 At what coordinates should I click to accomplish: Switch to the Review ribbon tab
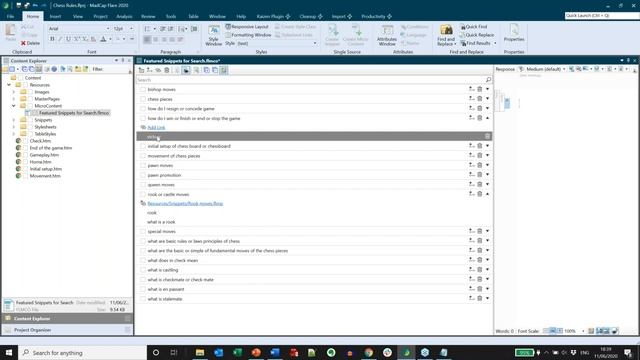tap(148, 16)
